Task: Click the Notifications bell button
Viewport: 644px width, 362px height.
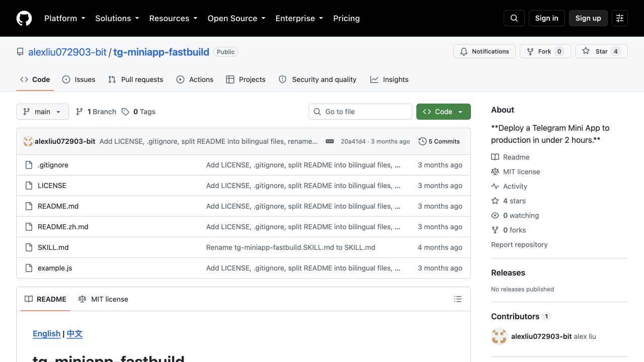Action: [x=486, y=51]
